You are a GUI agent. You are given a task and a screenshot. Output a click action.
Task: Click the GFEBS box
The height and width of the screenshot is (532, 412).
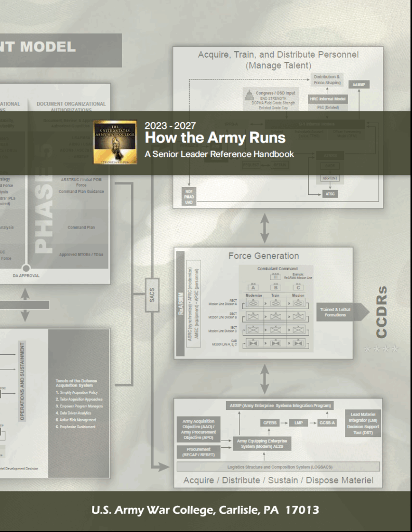point(270,423)
